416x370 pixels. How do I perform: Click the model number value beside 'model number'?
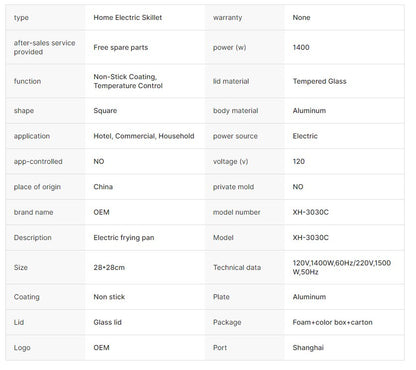[311, 212]
